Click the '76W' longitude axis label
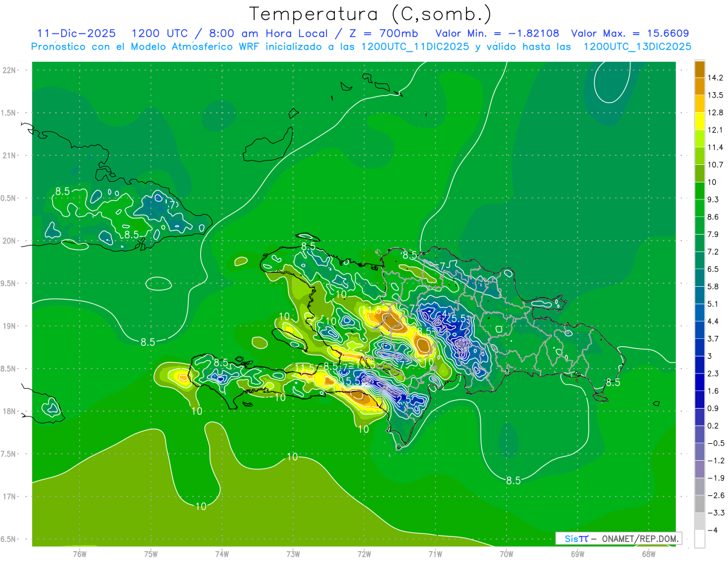 coord(79,554)
